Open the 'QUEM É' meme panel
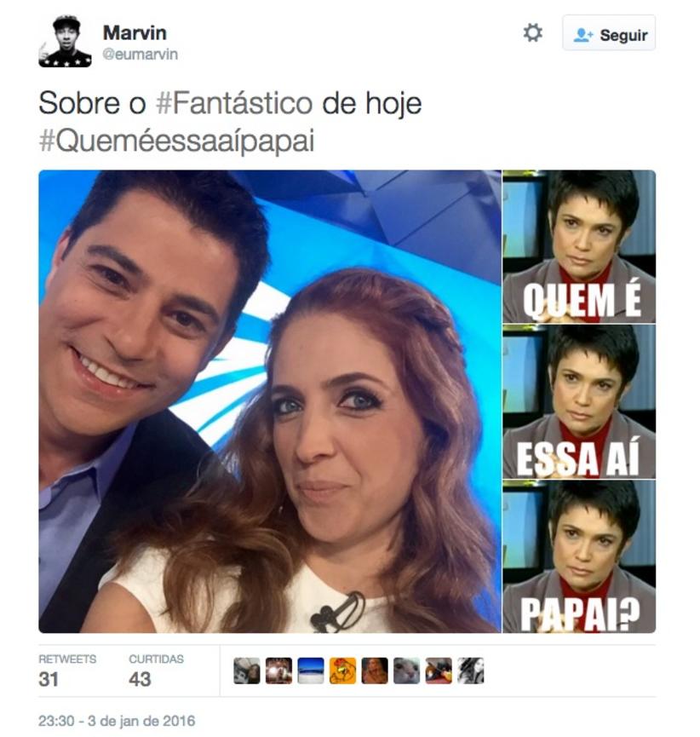Viewport: 700px width, 737px height. [x=579, y=246]
